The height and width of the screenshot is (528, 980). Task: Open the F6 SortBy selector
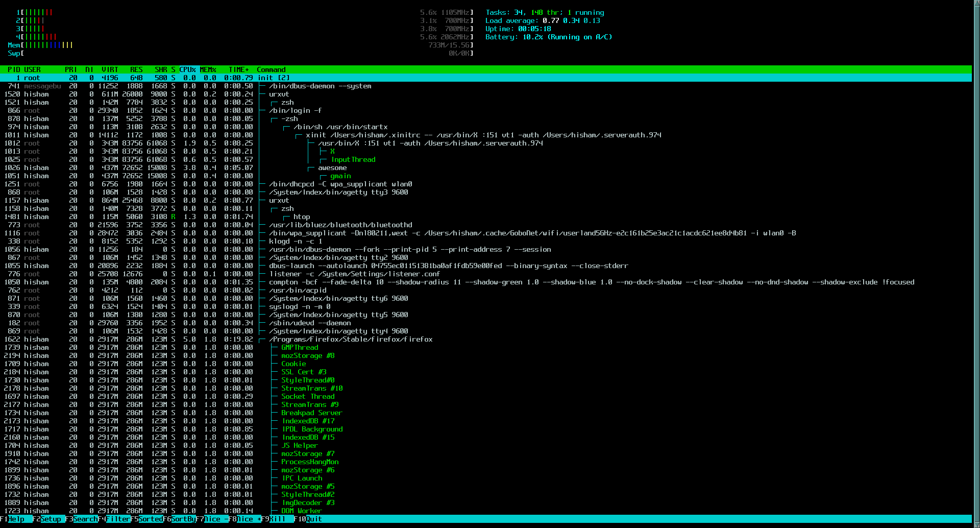[x=182, y=519]
